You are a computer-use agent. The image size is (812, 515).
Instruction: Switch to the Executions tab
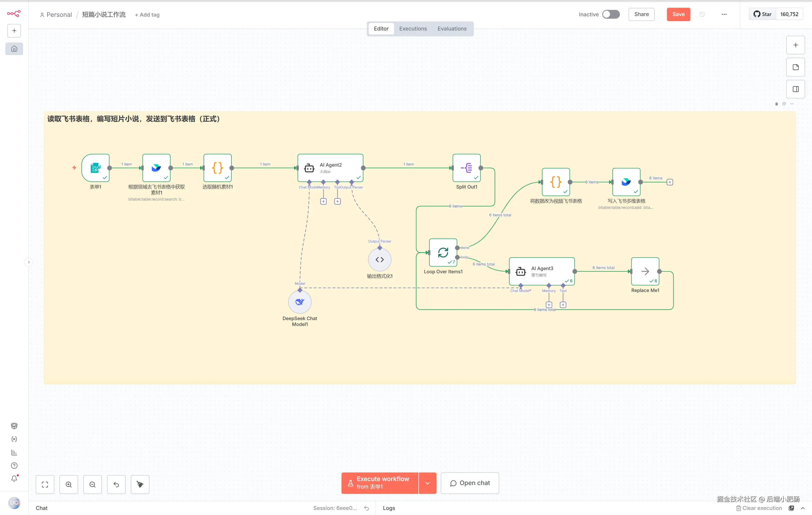[x=413, y=29]
